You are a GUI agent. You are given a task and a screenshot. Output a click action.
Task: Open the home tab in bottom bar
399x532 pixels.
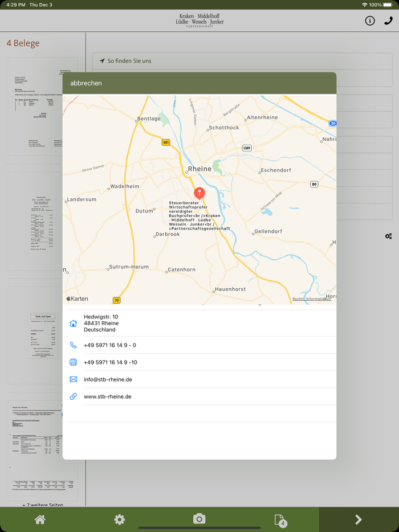point(40,519)
